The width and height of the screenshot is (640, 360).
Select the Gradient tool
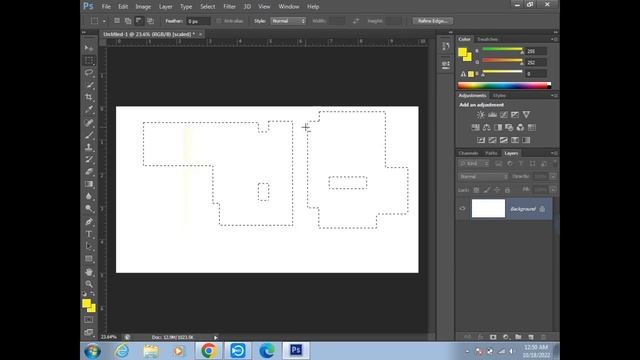click(89, 184)
